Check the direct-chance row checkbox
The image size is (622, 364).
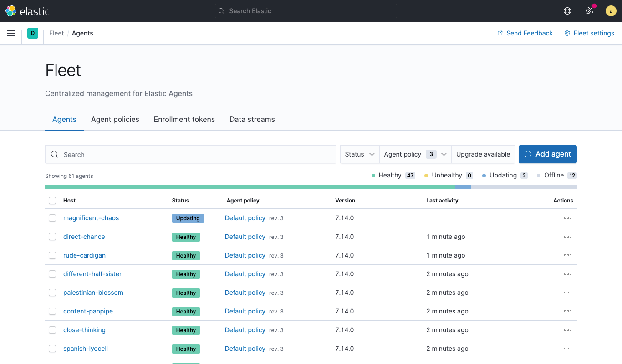[52, 237]
